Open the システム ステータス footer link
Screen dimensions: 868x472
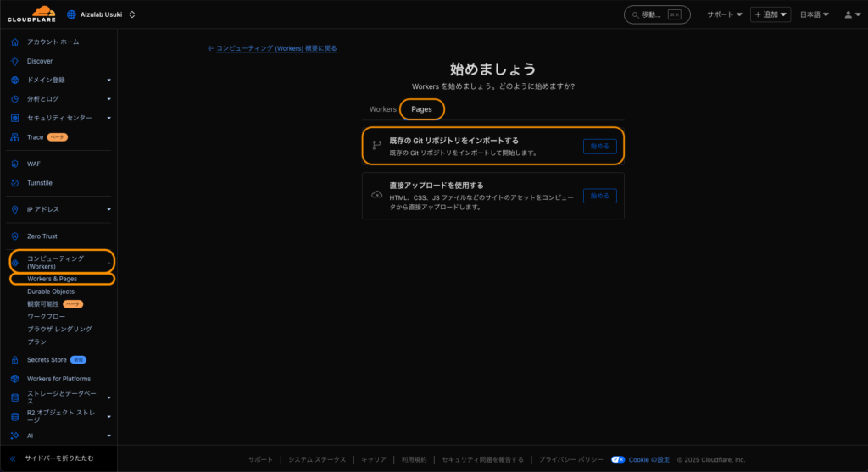317,460
